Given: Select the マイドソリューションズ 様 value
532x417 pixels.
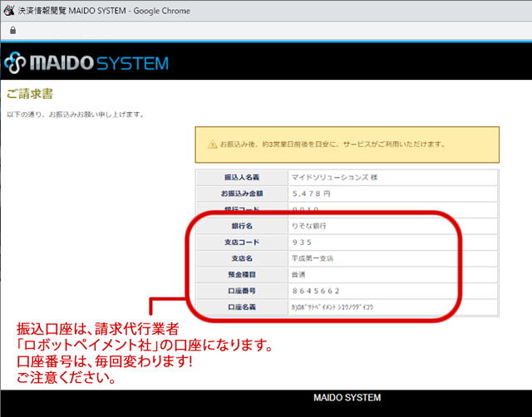Looking at the screenshot, I should point(334,177).
